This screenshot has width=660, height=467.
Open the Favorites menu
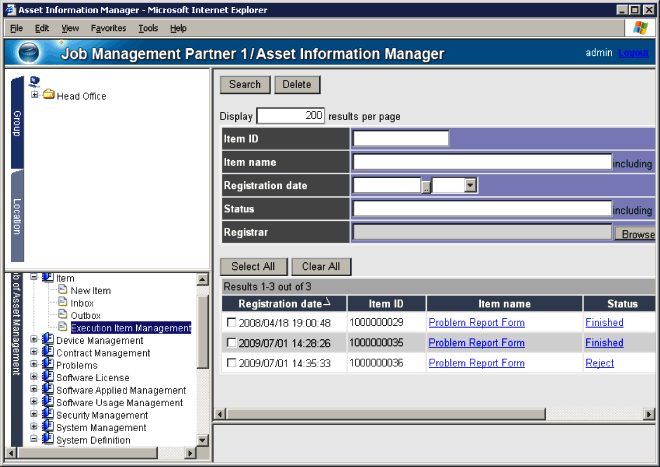click(108, 28)
